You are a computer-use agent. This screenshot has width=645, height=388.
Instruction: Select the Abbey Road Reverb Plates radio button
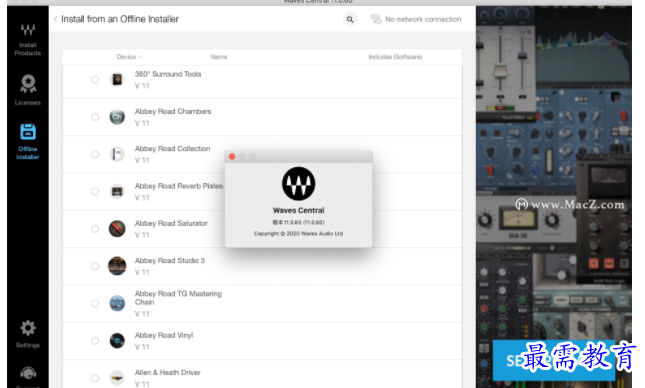tap(95, 191)
